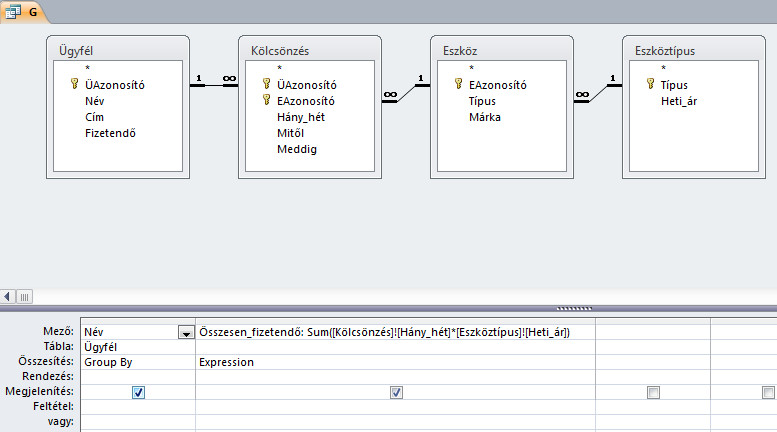The height and width of the screenshot is (432, 777).
Task: Select Márka field in Eszköz table
Action: 485,116
